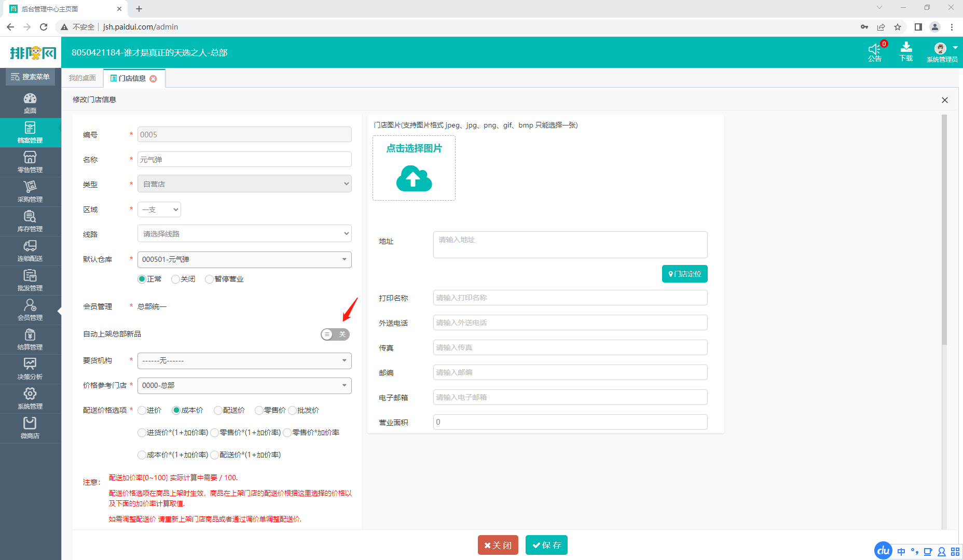Select the 暂停营业 status radio
963x560 pixels.
209,279
